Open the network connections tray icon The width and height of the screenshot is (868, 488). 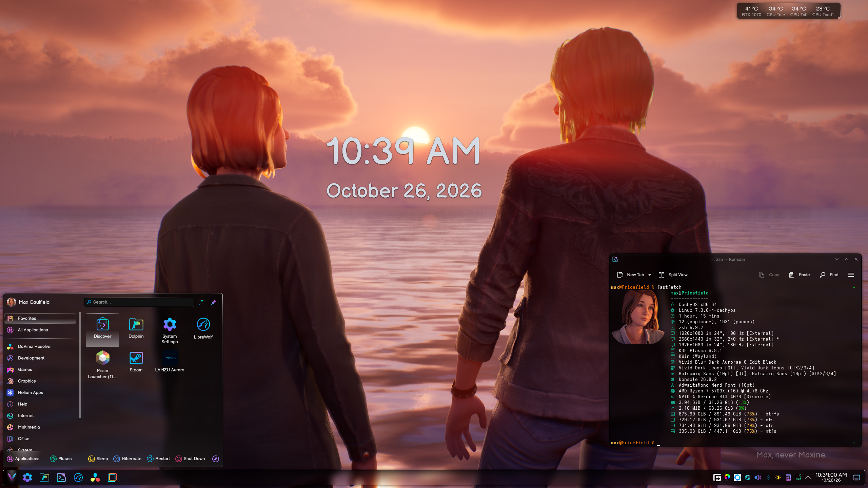(x=798, y=477)
